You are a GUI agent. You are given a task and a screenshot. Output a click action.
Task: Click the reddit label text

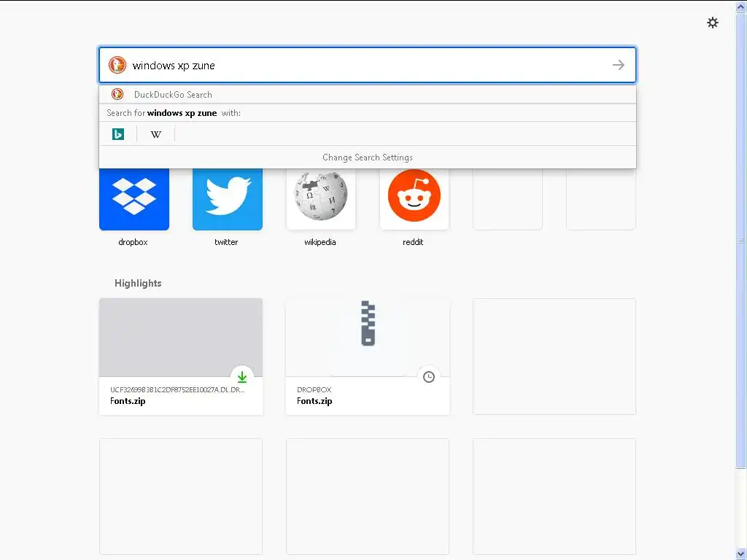(x=413, y=242)
